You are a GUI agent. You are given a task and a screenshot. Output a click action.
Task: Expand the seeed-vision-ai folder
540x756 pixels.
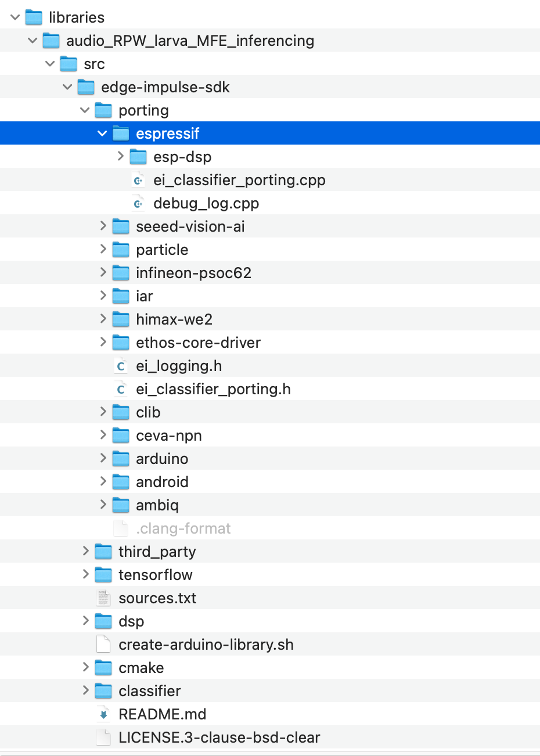click(103, 226)
